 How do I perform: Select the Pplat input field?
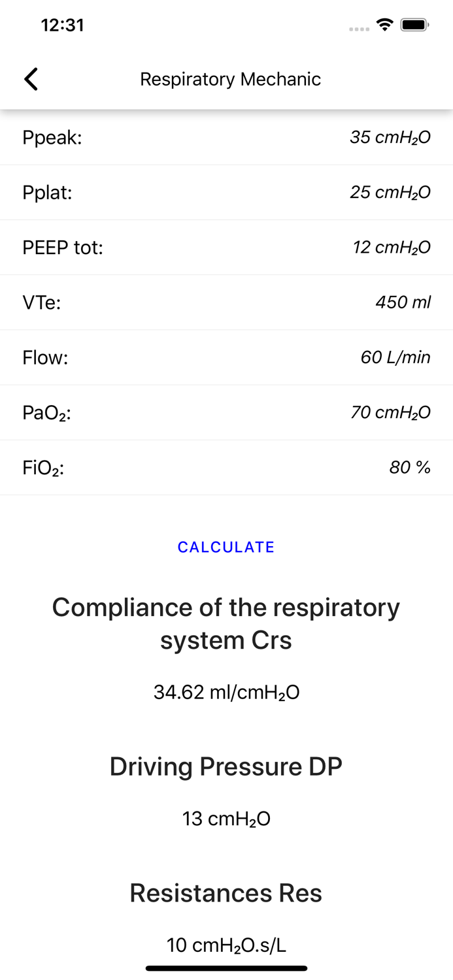(390, 192)
